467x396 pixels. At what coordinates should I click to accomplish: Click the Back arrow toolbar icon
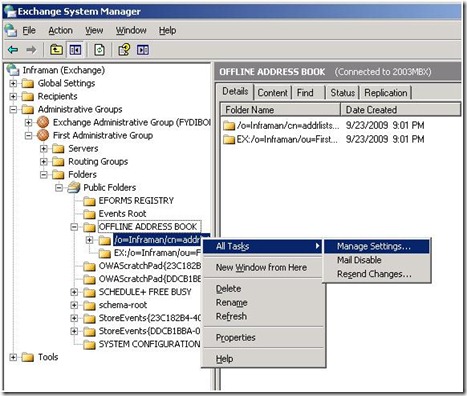click(13, 50)
